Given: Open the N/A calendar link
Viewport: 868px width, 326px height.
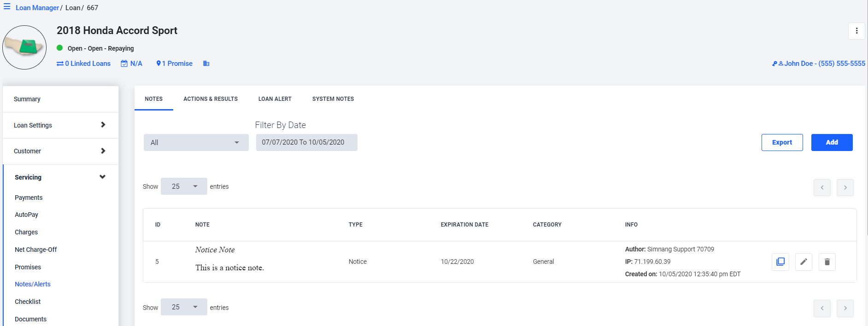Looking at the screenshot, I should (x=131, y=64).
